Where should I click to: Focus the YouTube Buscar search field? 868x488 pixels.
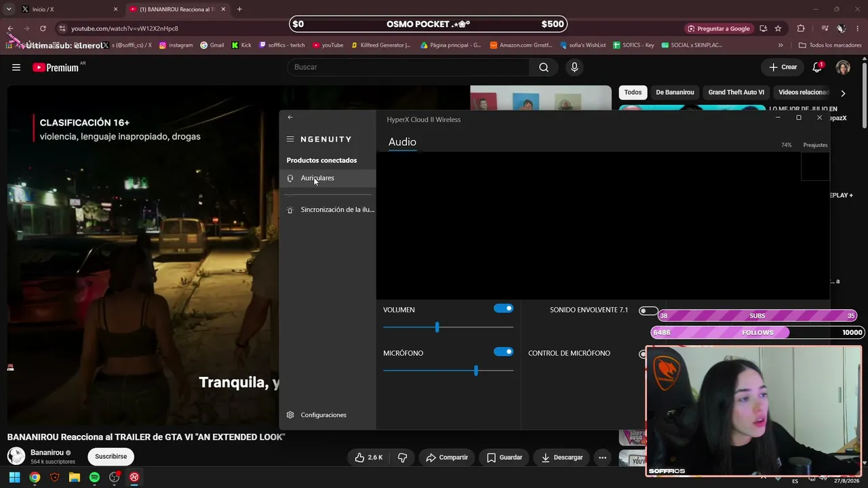click(409, 67)
